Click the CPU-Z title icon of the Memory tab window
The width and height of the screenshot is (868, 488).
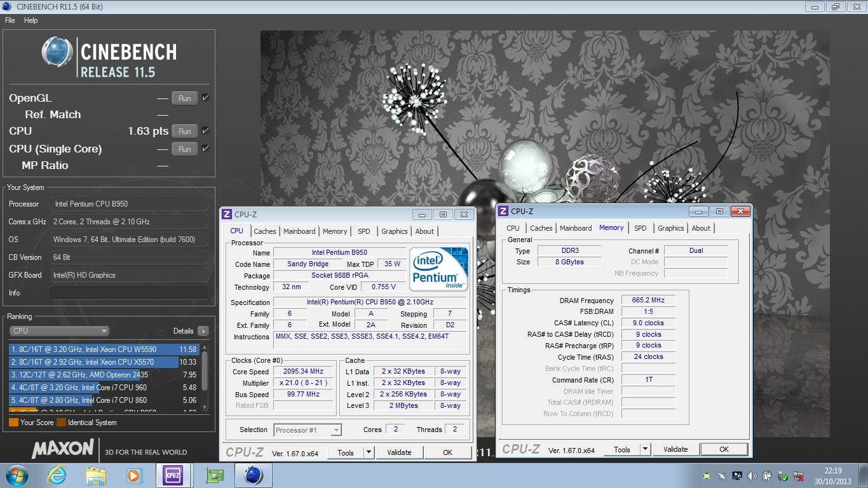[x=503, y=212]
